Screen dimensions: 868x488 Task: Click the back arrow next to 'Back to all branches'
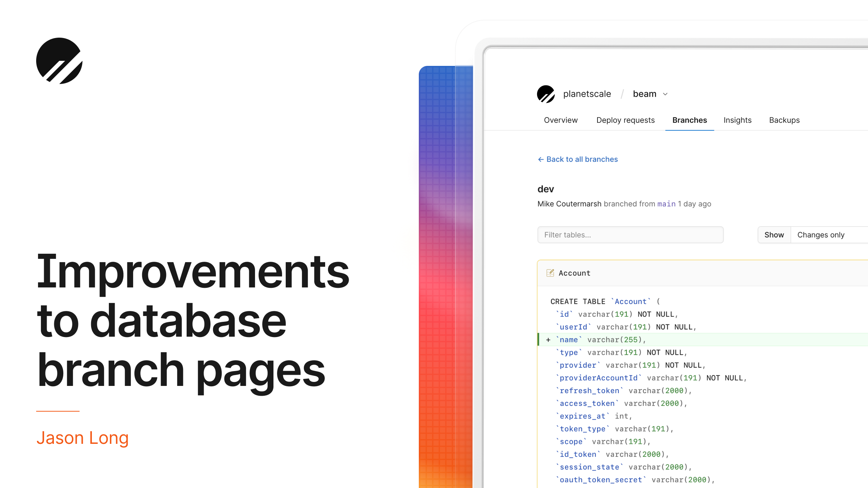[540, 159]
